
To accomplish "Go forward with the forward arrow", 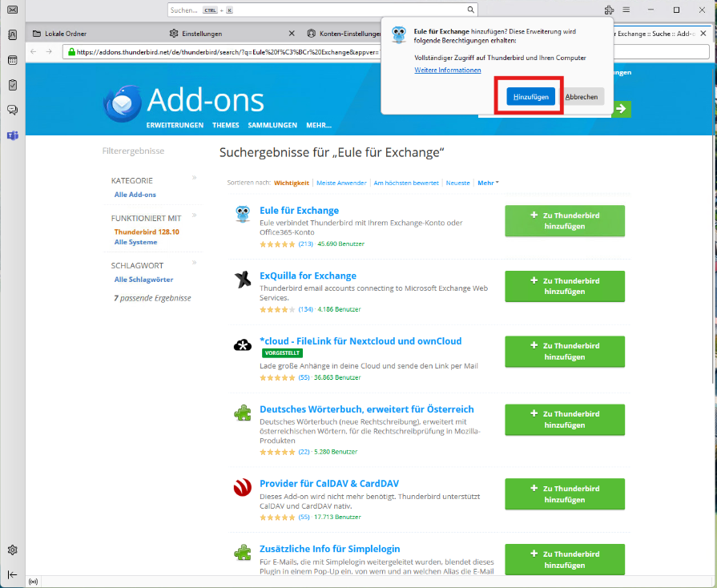I will pyautogui.click(x=49, y=51).
